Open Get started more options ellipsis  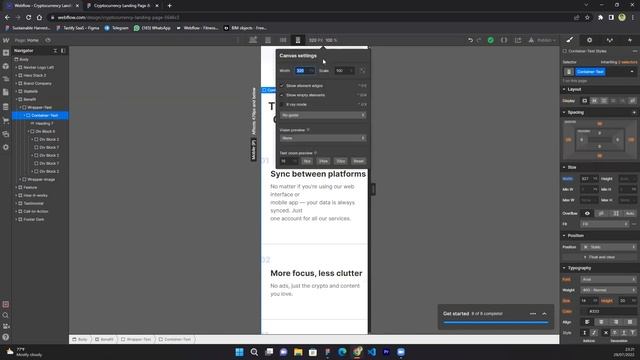point(533,313)
